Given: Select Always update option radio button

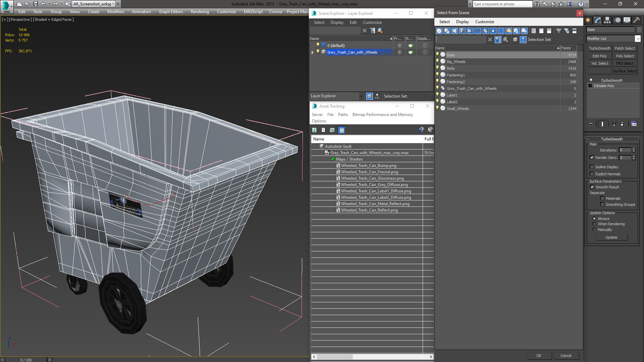Looking at the screenshot, I should (594, 219).
